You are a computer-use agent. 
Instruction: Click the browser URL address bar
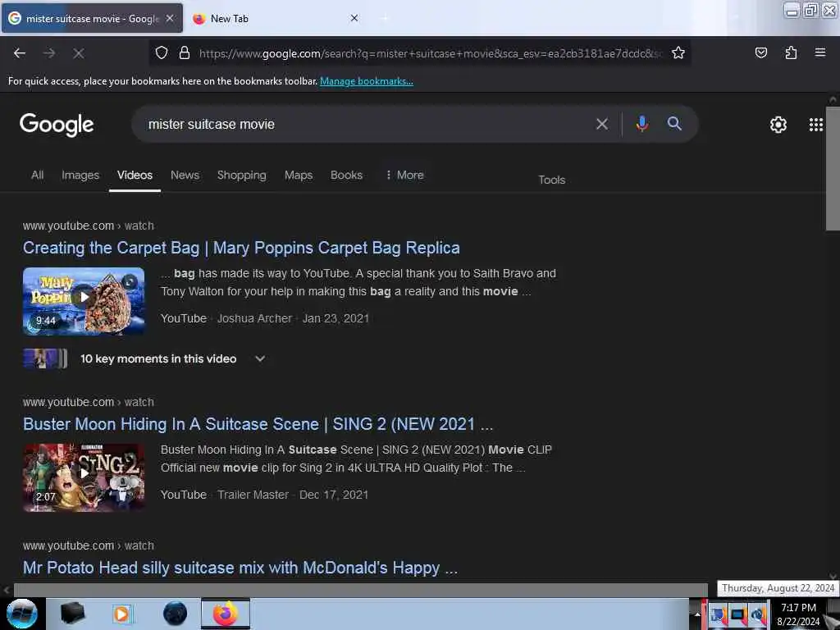(430, 53)
